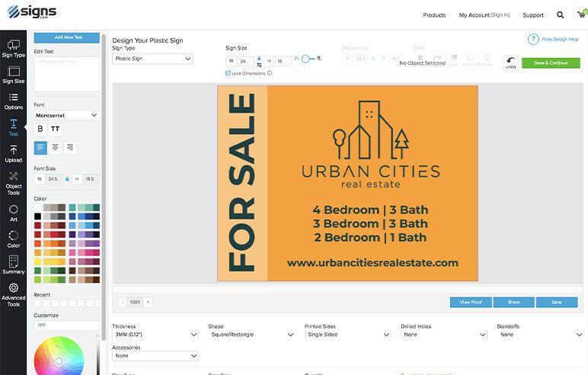The width and height of the screenshot is (588, 375).
Task: Click the View Proof button
Action: pos(471,302)
